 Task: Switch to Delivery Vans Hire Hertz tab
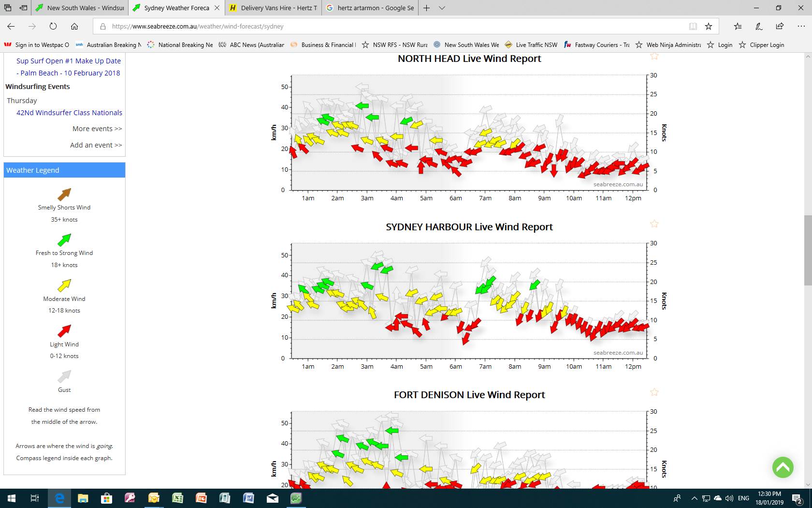274,8
